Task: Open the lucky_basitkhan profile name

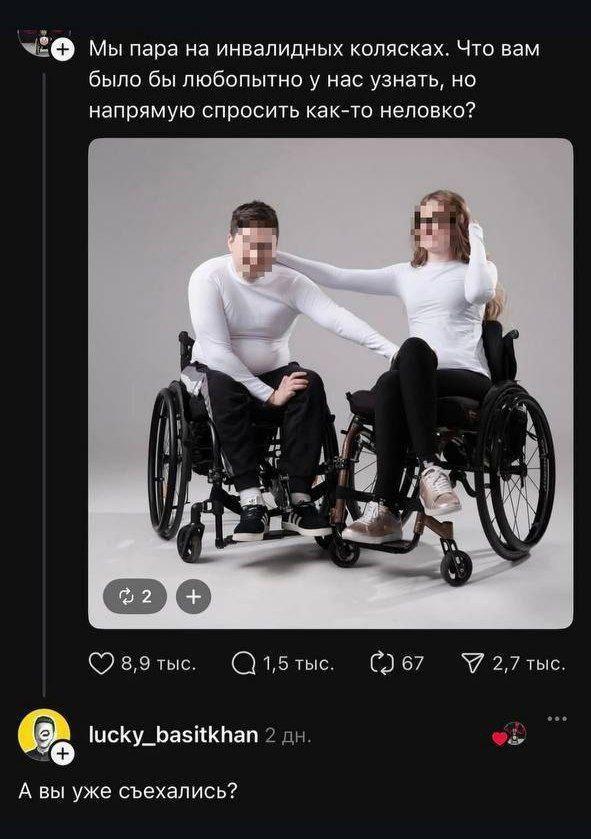Action: pyautogui.click(x=173, y=735)
